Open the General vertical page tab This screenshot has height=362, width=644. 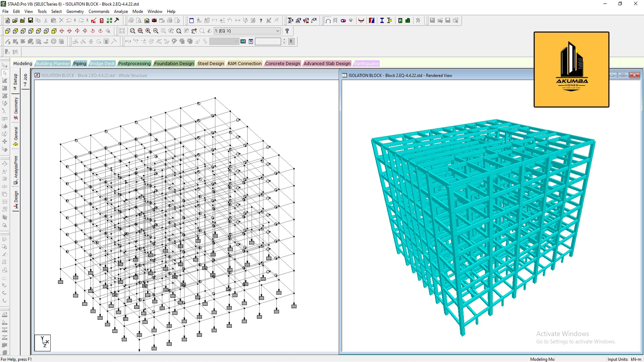pyautogui.click(x=16, y=136)
